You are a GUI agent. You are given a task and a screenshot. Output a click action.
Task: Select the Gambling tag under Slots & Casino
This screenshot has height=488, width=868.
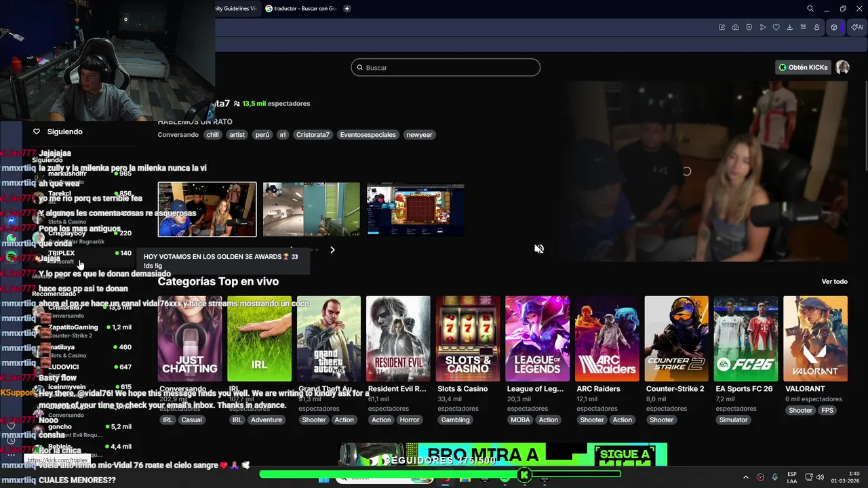455,420
